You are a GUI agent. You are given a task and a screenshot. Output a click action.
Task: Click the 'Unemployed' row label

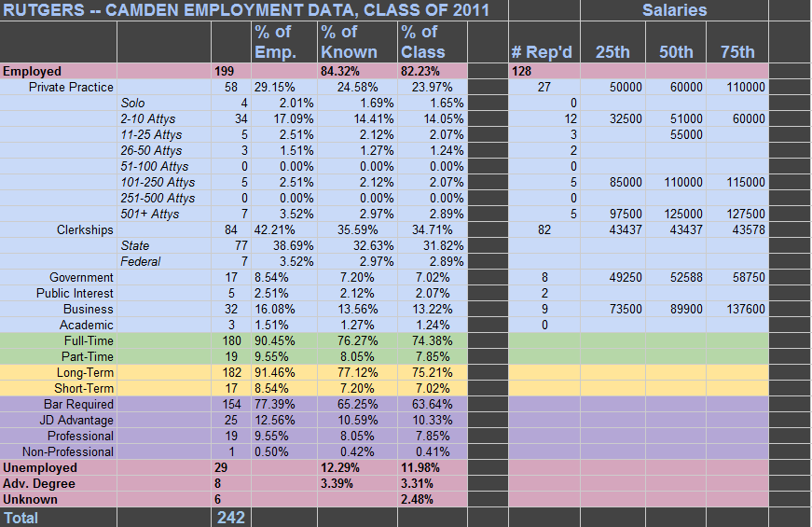click(x=40, y=468)
